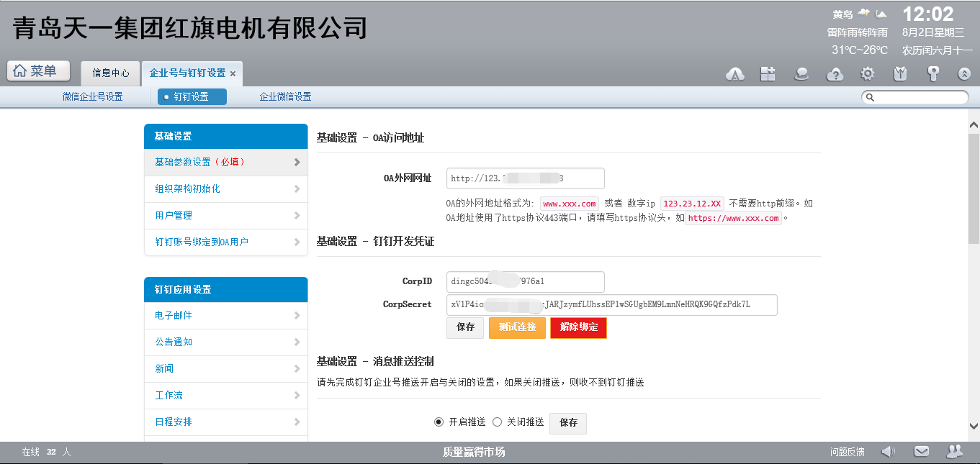Click the key-shaped icon in top toolbar
This screenshot has height=464, width=980.
pos(932,73)
